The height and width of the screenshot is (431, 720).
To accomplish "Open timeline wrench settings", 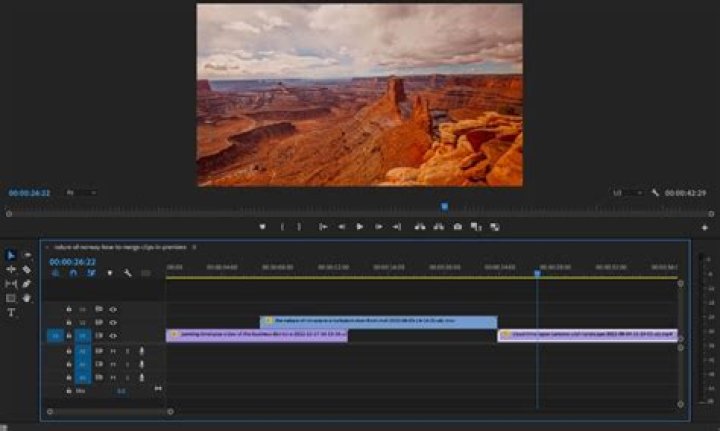I will (x=127, y=273).
